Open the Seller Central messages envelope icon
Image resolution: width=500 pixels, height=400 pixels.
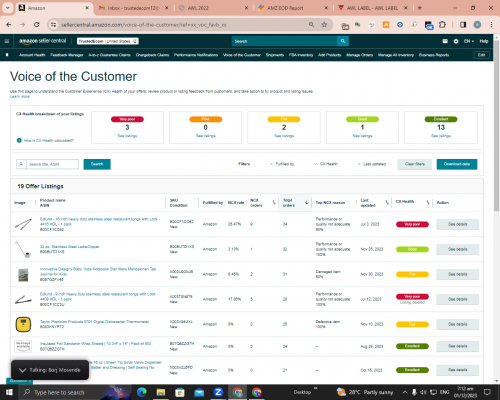pos(445,41)
